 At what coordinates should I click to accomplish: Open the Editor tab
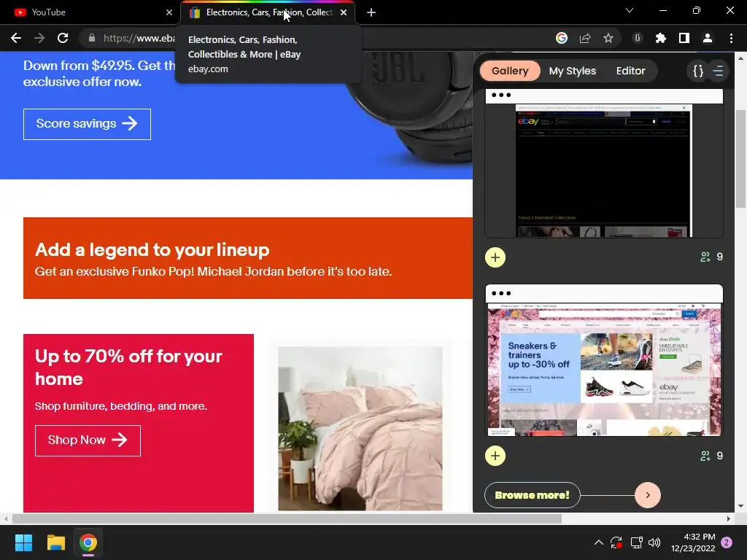630,71
